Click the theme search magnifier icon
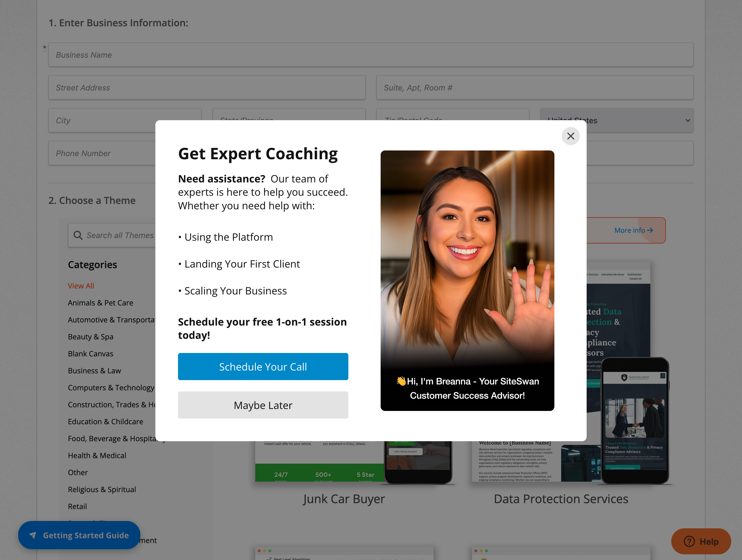This screenshot has width=742, height=560. point(78,235)
